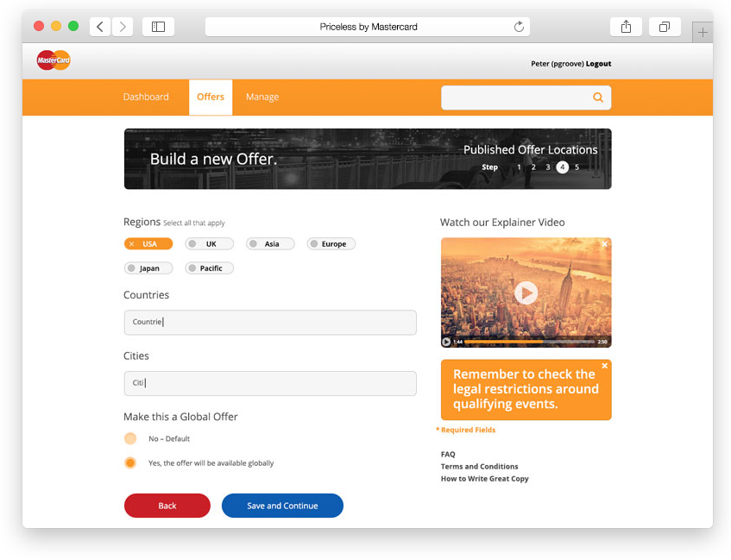
Task: Show all tabs with the tabs overview icon
Action: click(x=665, y=27)
